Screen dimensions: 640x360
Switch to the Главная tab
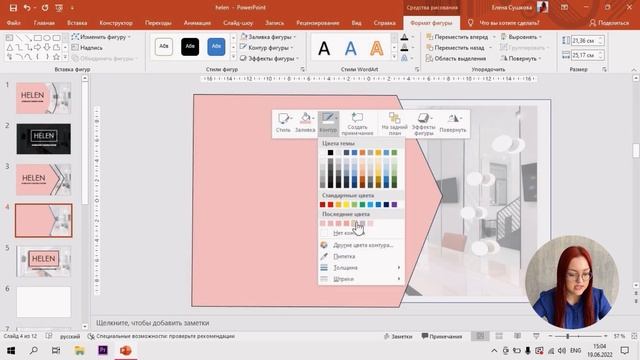[44, 23]
